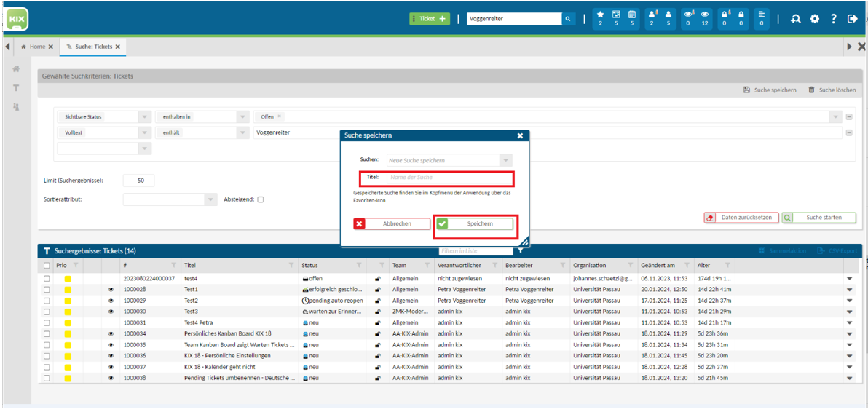This screenshot has width=868, height=412.
Task: Open the settings gear in top bar
Action: coord(814,19)
